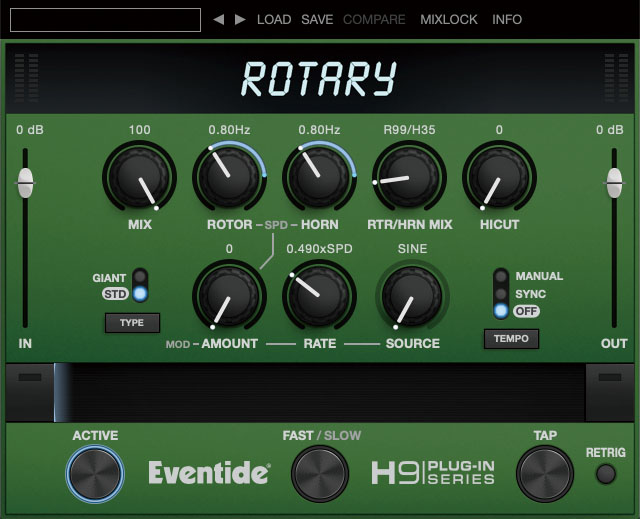Click the next preset arrow
The image size is (640, 519).
coord(240,19)
